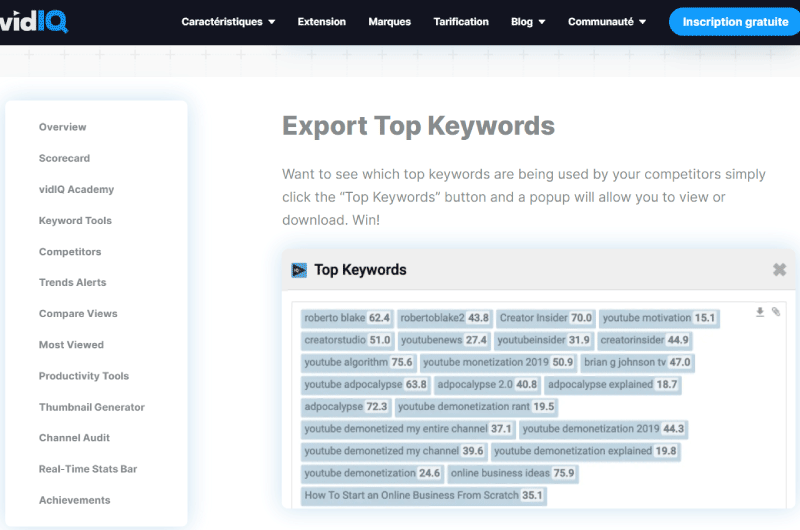Click the 'adpocalypse explained 18.7' tag
Screen dimensions: 800x530
(612, 384)
